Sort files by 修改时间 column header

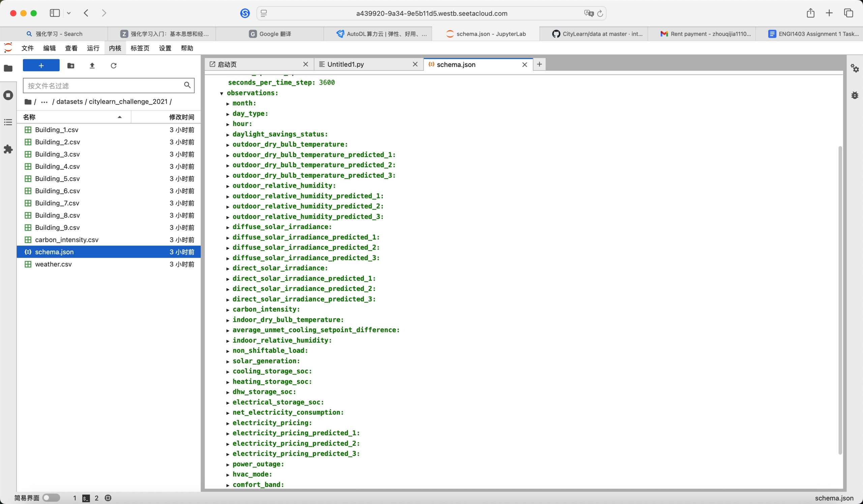pos(181,117)
